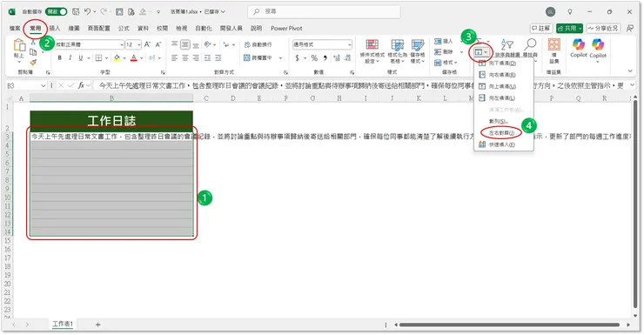Image resolution: width=644 pixels, height=335 pixels.
Task: Click the cell borders icon
Action: (x=98, y=58)
